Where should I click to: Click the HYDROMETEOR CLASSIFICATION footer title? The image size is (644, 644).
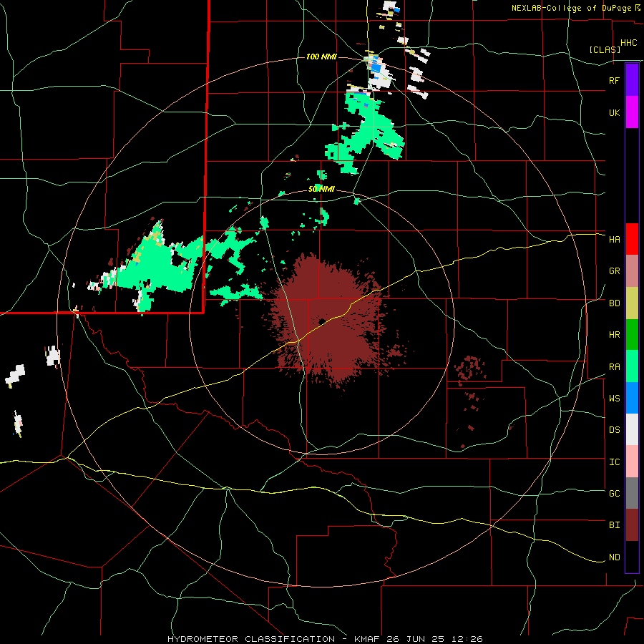251,639
